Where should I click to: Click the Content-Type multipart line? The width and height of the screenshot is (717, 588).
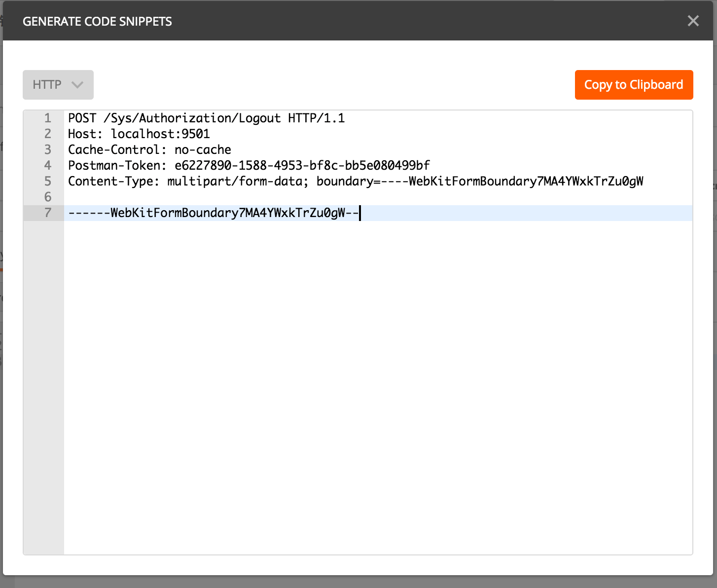(x=355, y=181)
